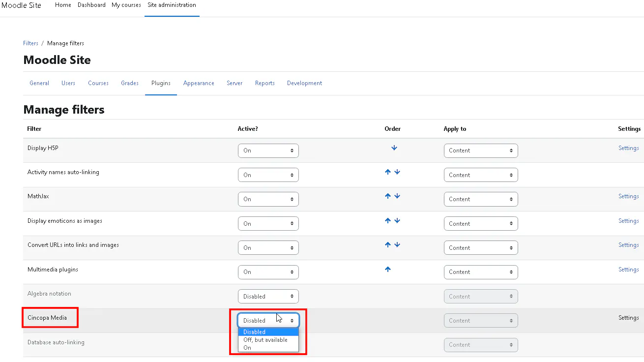644x362 pixels.
Task: Switch to the Reports tab
Action: [265, 83]
